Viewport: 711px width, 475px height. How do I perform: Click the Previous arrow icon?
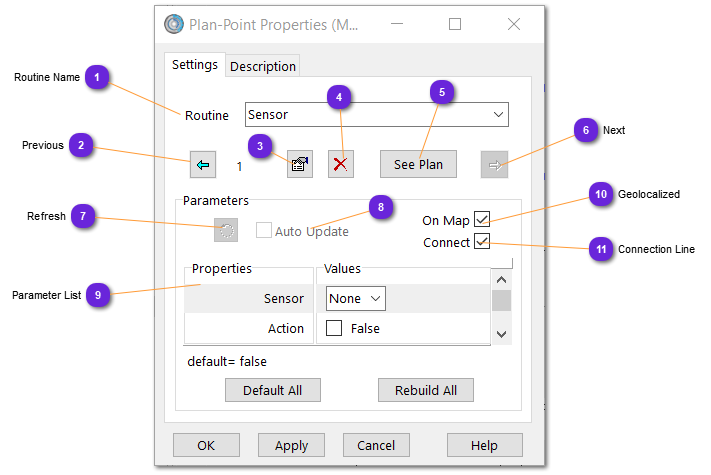203,165
